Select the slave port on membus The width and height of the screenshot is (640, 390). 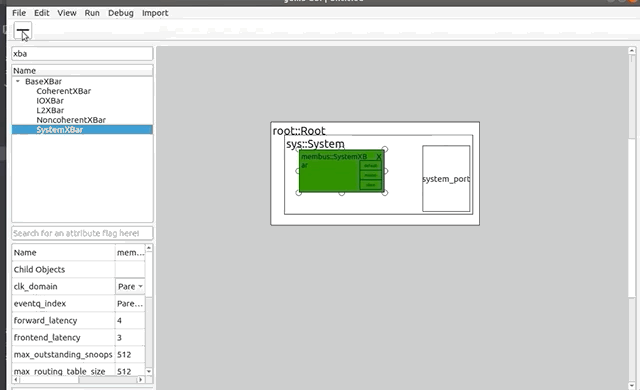(x=370, y=185)
